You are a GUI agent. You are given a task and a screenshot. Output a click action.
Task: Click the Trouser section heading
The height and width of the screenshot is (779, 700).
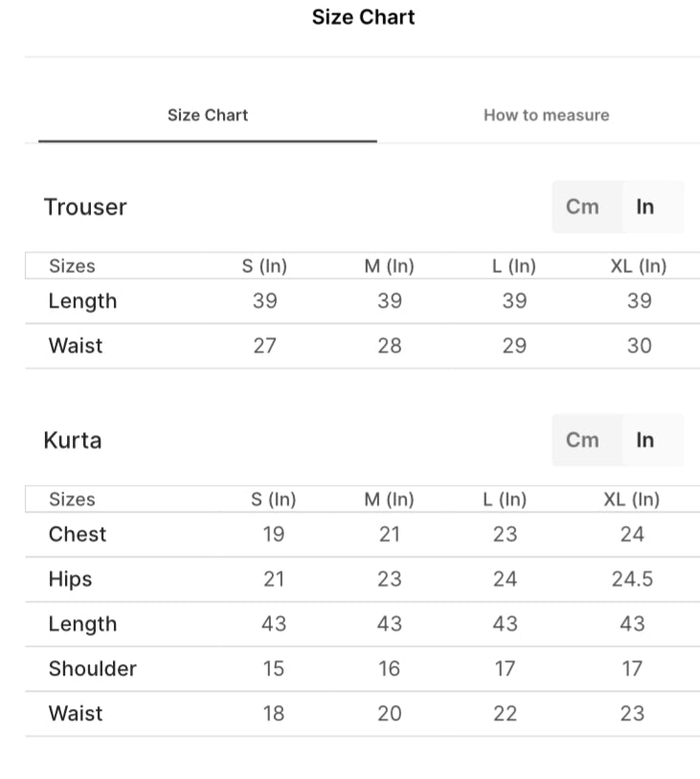pos(85,207)
